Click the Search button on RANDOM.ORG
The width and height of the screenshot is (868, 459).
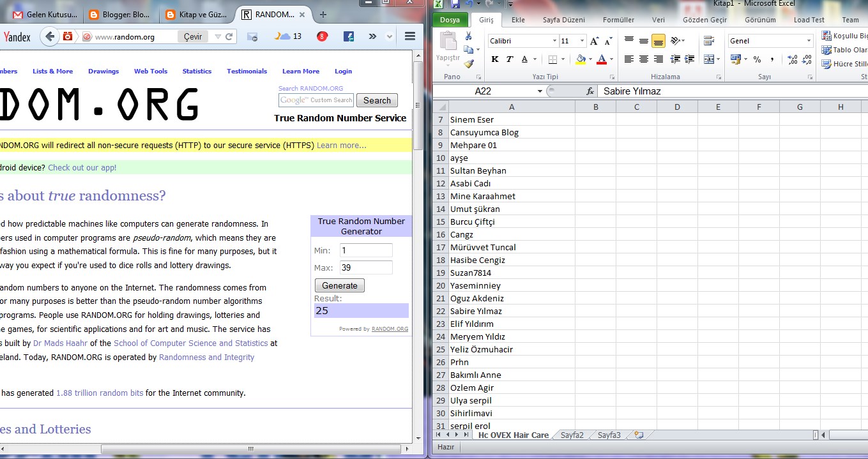coord(377,100)
